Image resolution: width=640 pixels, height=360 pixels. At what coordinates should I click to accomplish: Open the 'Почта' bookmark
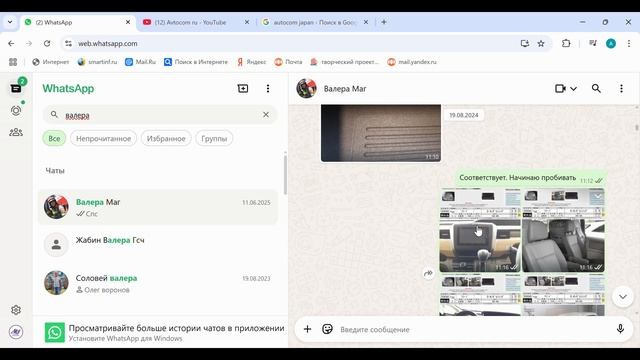point(289,62)
